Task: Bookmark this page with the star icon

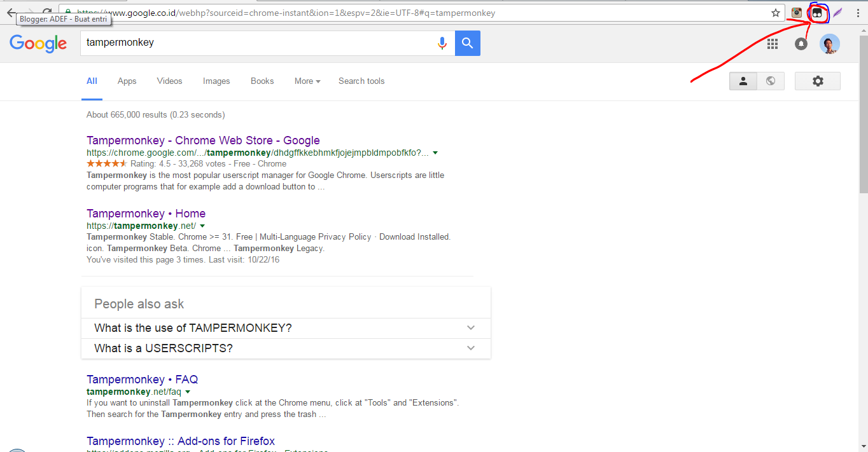Action: coord(776,13)
